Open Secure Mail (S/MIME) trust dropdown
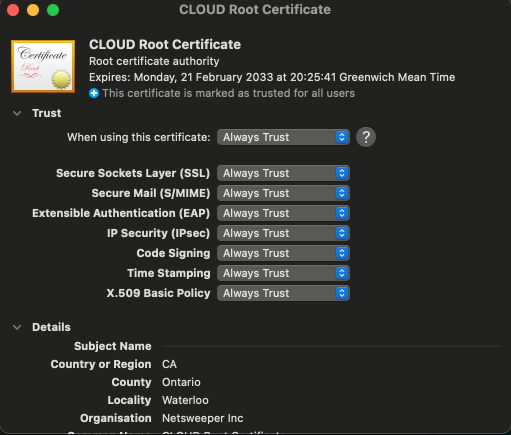The height and width of the screenshot is (435, 511). 283,193
